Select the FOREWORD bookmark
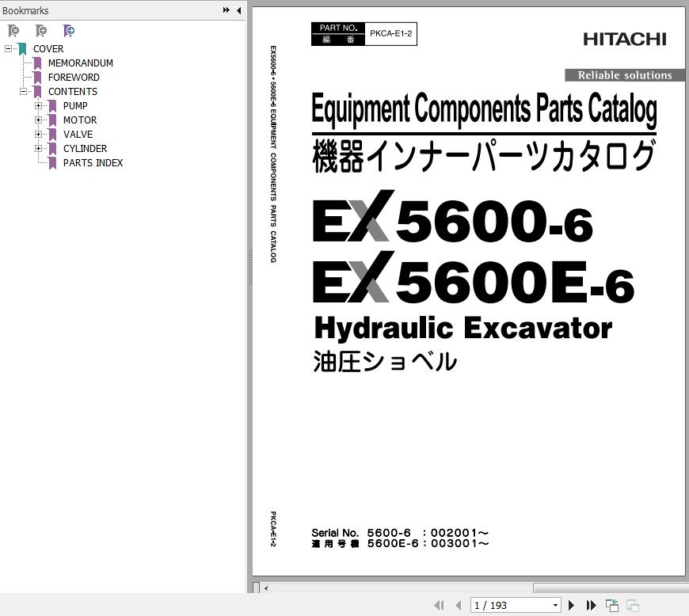This screenshot has height=616, width=689. [x=74, y=78]
